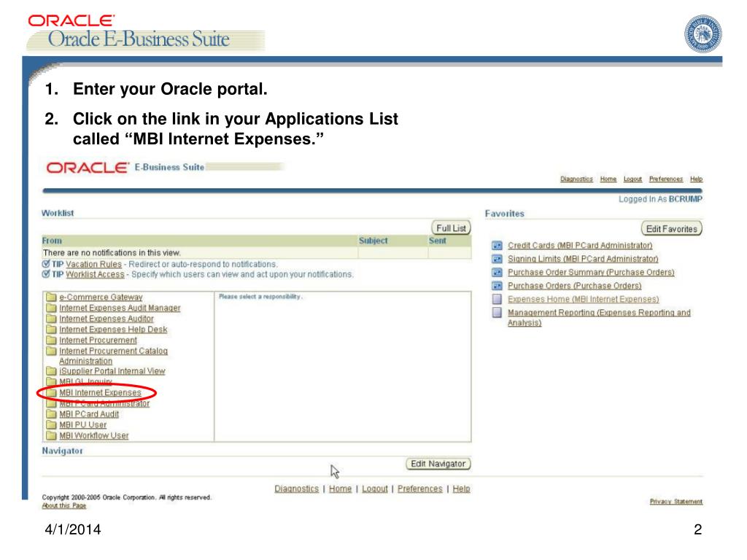
Task: Select the Internet Expenses Auditor link
Action: [107, 319]
